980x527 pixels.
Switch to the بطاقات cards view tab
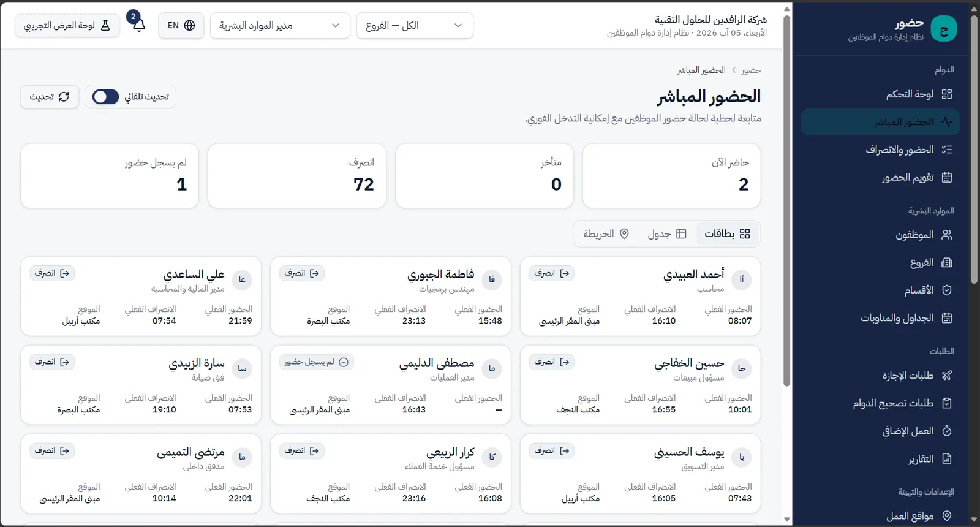tap(727, 233)
